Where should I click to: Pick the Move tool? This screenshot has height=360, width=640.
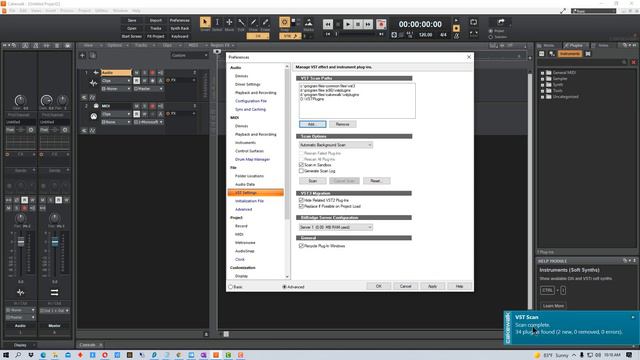229,22
